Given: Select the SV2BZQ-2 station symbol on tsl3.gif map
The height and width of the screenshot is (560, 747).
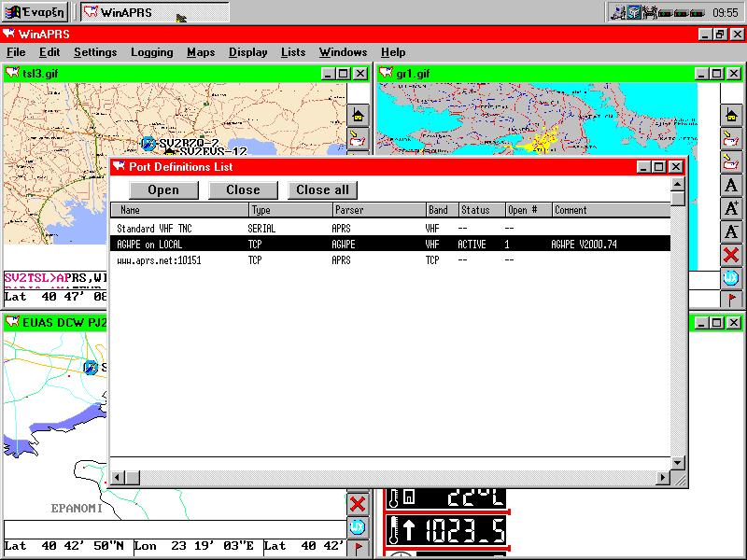Looking at the screenshot, I should (x=148, y=143).
